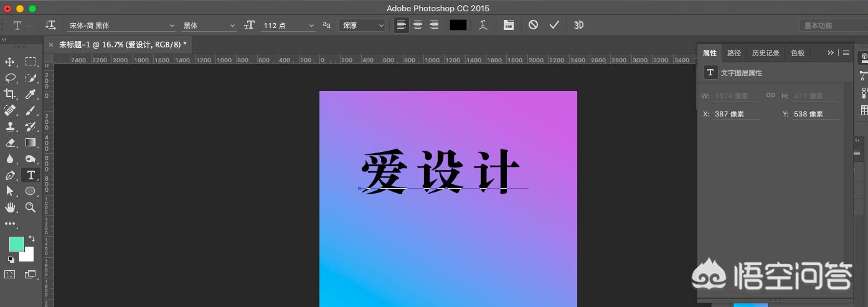Open the 基本功能 workspace switcher
This screenshot has height=307, width=868.
833,26
